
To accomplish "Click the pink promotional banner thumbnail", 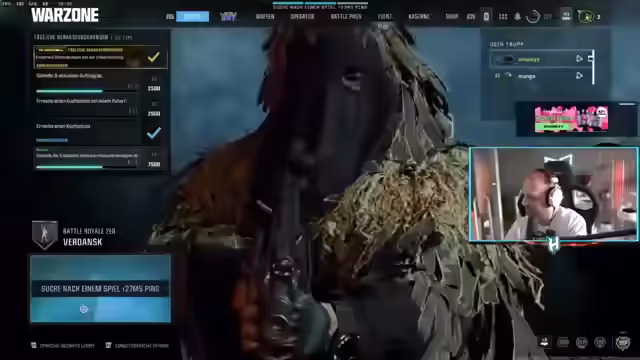I will (x=571, y=119).
